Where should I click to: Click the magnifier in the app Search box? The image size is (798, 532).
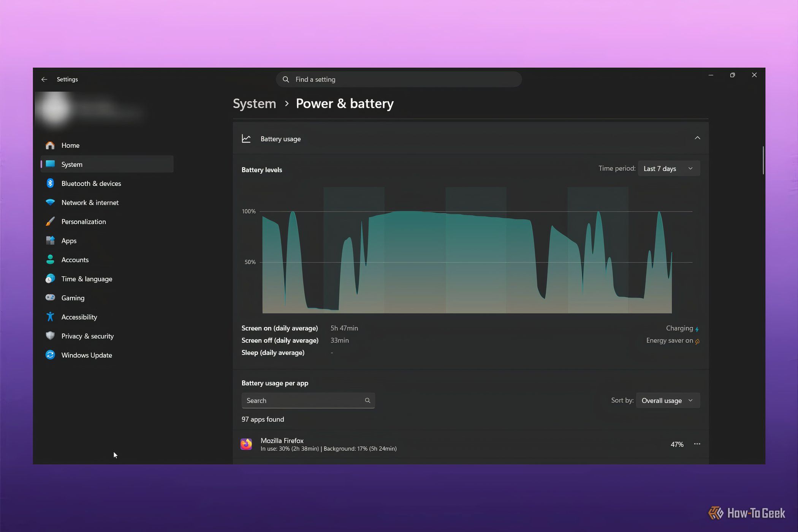367,401
